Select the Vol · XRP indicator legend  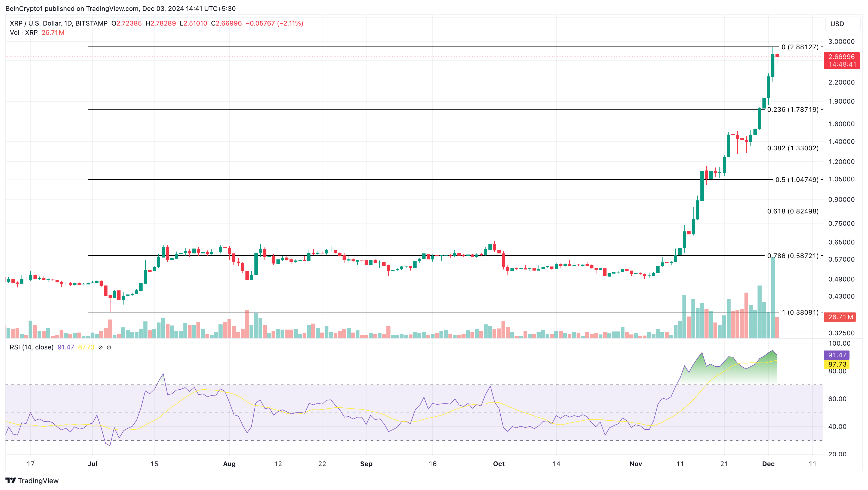pyautogui.click(x=24, y=33)
